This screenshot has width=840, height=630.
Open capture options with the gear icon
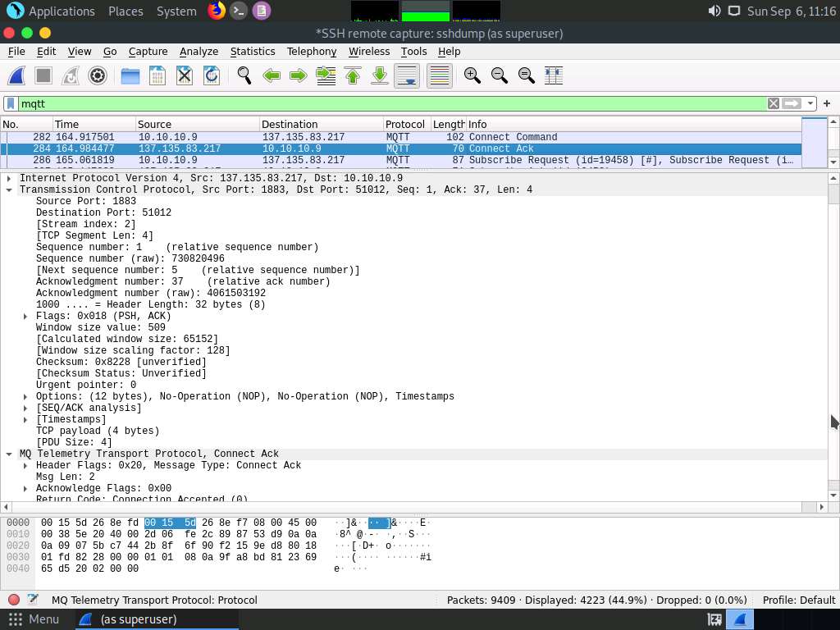98,75
